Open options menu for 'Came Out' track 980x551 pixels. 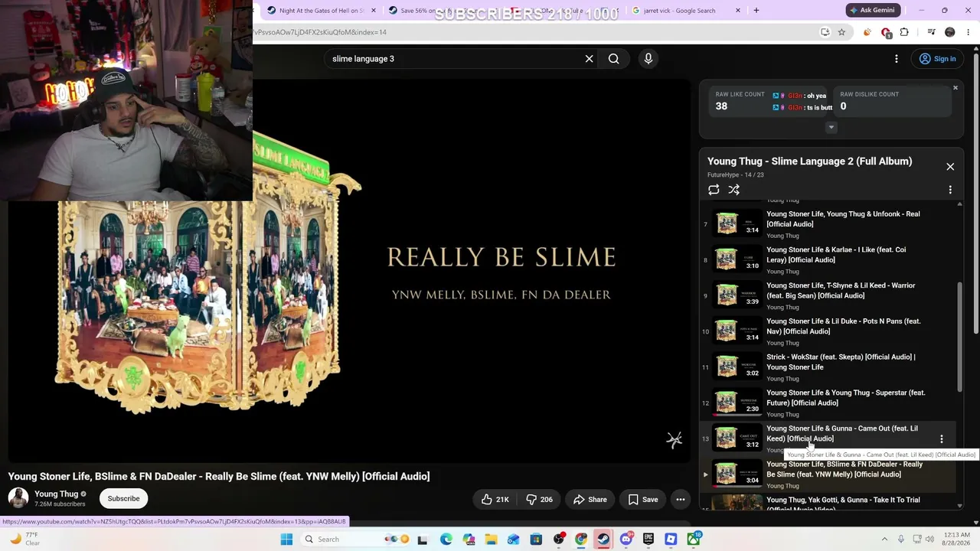pos(942,439)
